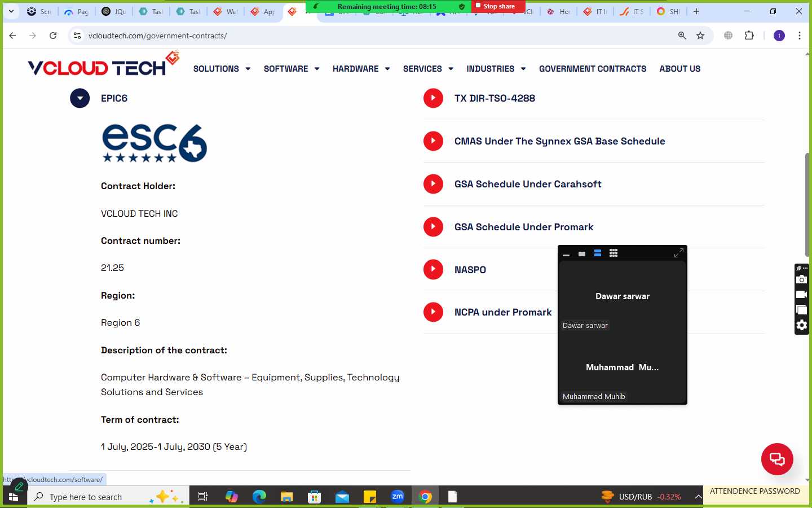Switch Zoom panel to stacked thumbnail view
The height and width of the screenshot is (508, 812).
(598, 253)
